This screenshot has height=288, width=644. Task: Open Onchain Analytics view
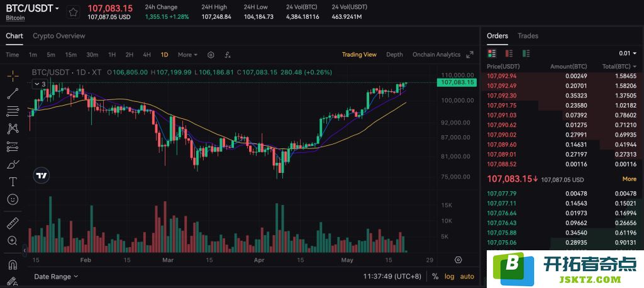(x=436, y=55)
